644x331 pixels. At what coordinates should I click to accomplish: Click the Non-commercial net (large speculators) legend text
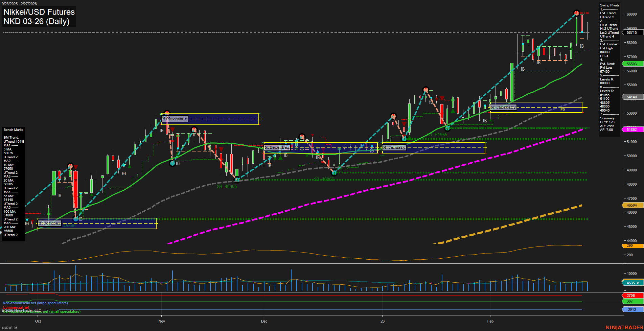[35, 303]
